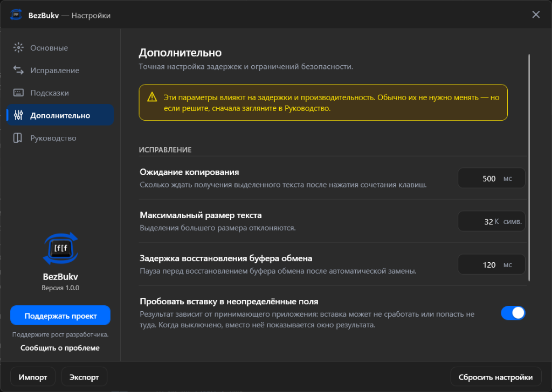Click the swap arrows icon beside Исправление
This screenshot has height=392, width=552.
click(x=18, y=70)
